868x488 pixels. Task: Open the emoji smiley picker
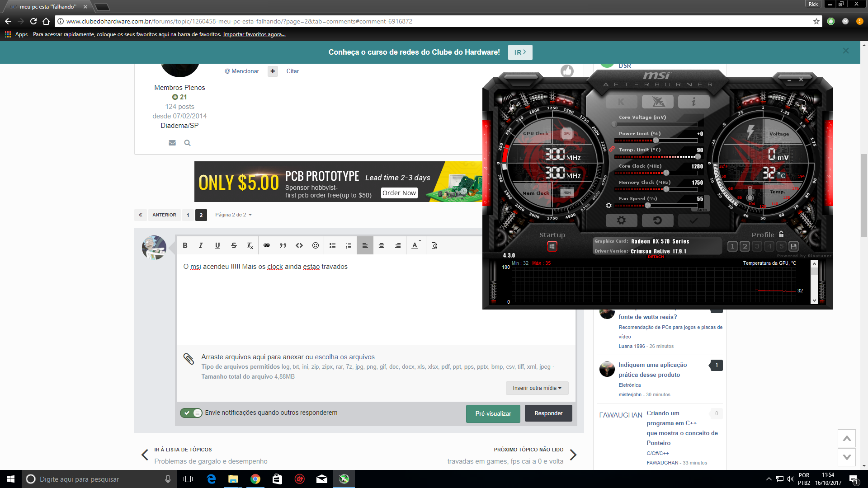316,245
